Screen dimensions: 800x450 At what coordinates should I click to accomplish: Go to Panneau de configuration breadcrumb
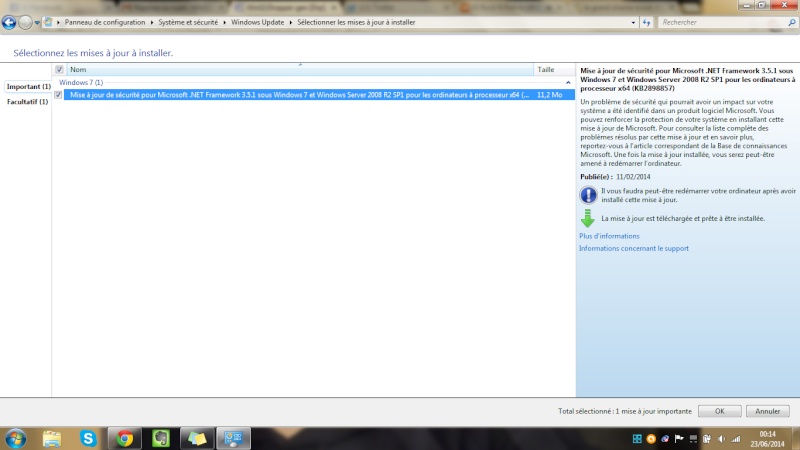coord(105,22)
